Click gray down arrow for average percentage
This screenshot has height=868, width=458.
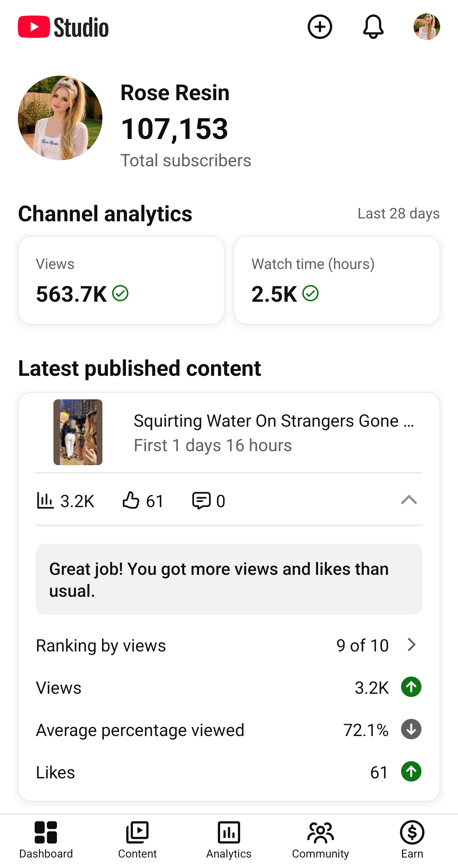point(411,729)
